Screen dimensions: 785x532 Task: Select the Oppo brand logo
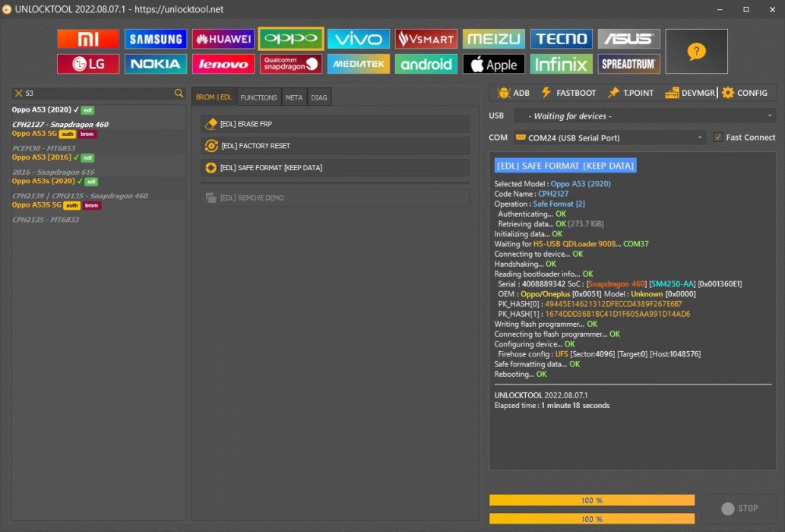(291, 39)
